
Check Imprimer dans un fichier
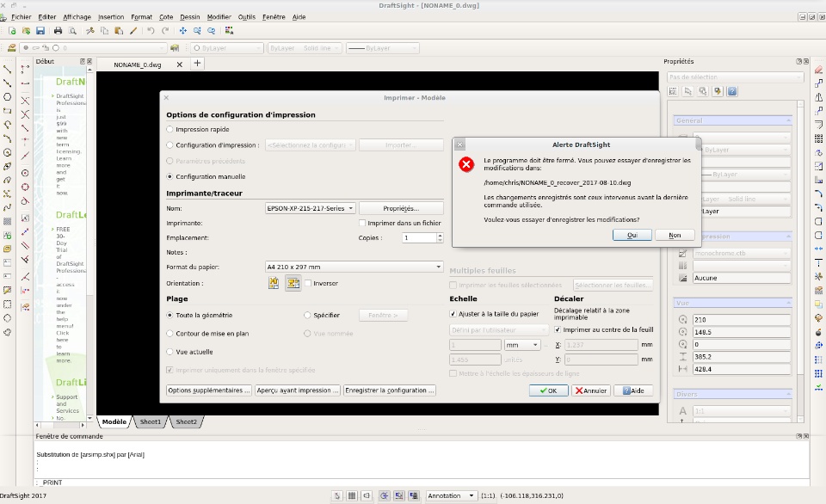362,223
